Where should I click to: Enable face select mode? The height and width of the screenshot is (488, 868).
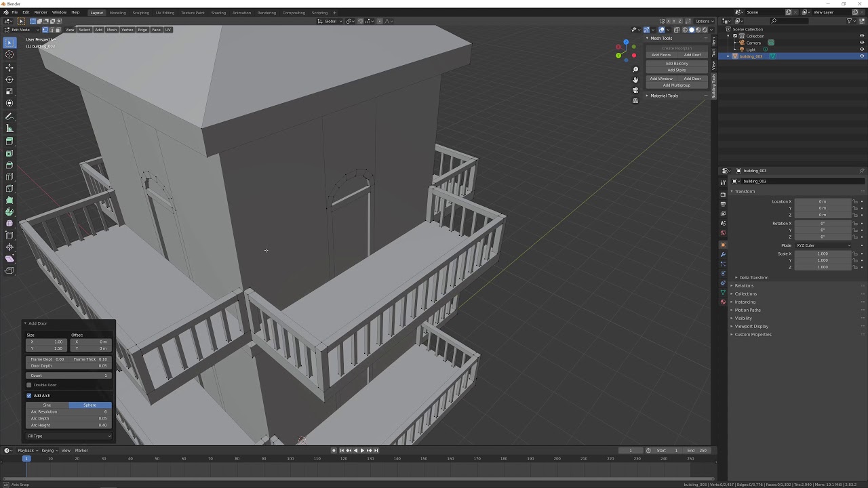[x=58, y=30]
